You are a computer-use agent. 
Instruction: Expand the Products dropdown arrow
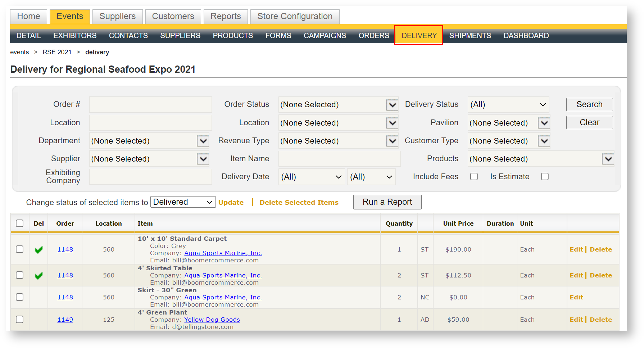tap(608, 159)
